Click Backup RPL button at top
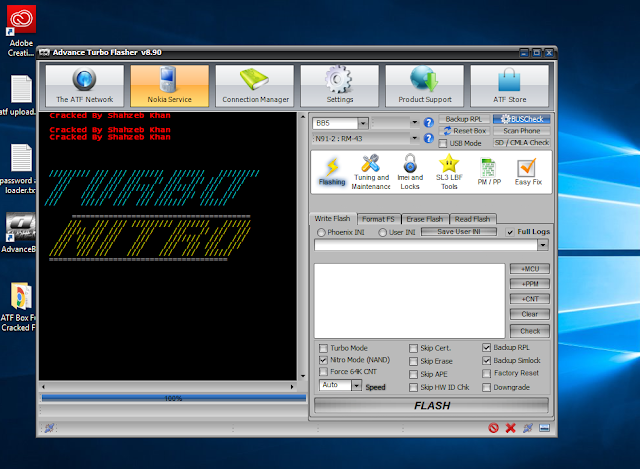The image size is (640, 469). (463, 119)
